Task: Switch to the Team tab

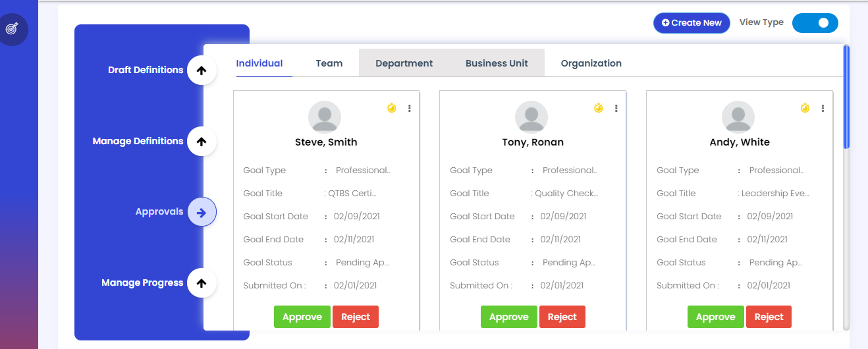Action: [x=329, y=63]
